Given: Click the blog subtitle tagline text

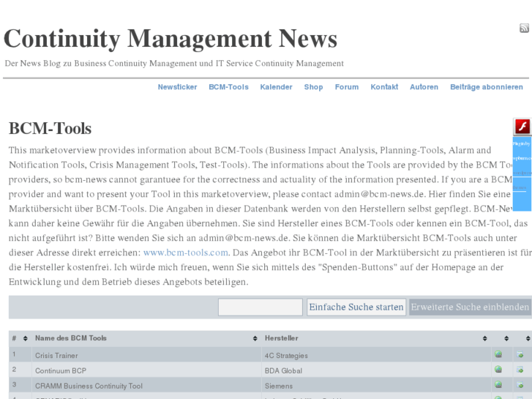Looking at the screenshot, I should (x=174, y=64).
